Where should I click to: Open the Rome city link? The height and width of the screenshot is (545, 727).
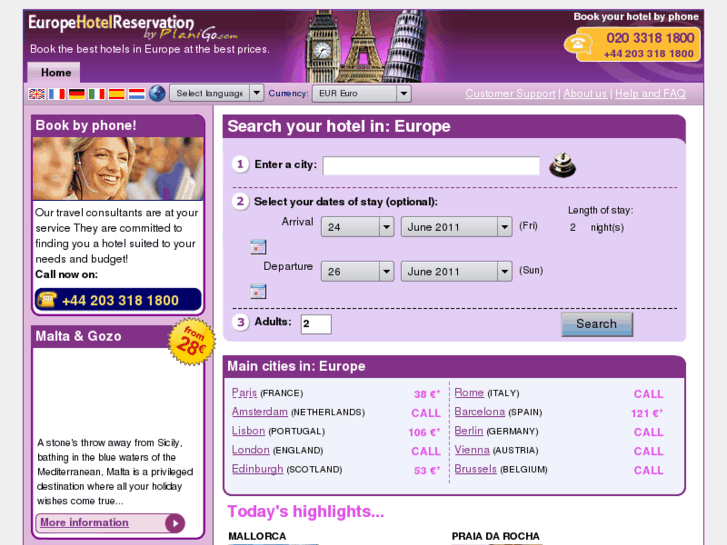[469, 393]
